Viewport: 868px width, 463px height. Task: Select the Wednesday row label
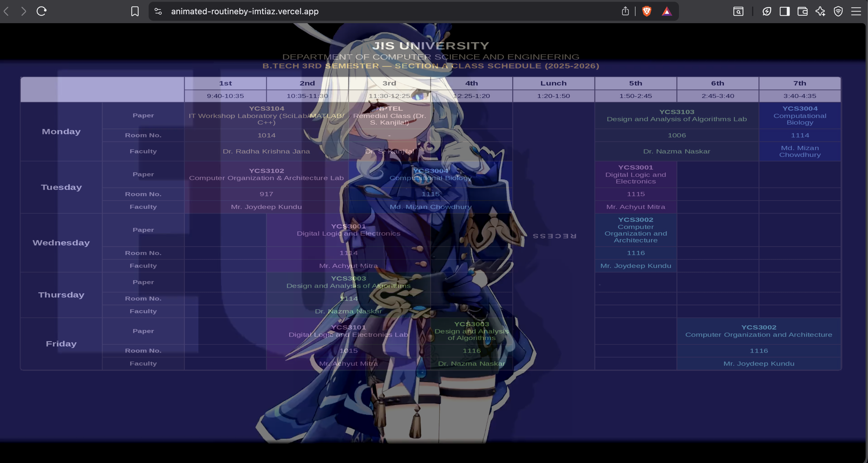(61, 243)
